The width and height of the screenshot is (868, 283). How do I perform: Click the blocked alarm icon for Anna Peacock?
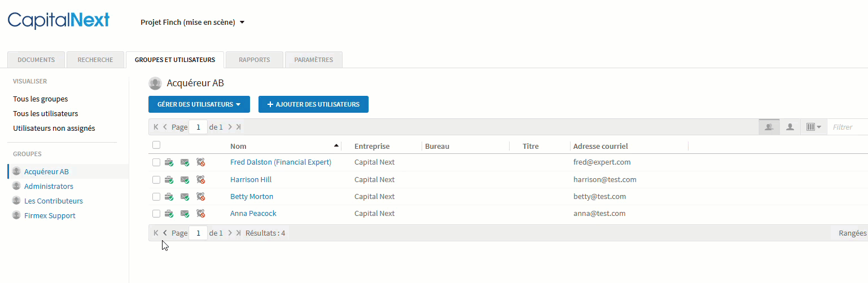[x=200, y=214]
